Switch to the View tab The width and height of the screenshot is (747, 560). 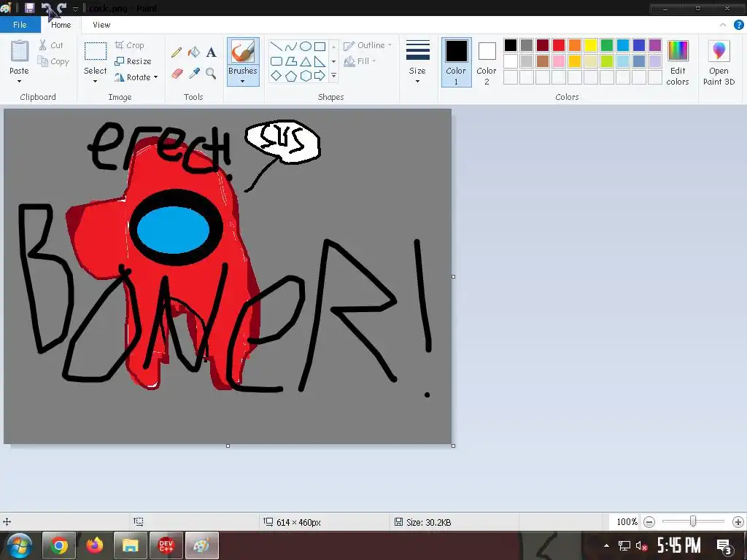click(x=101, y=25)
